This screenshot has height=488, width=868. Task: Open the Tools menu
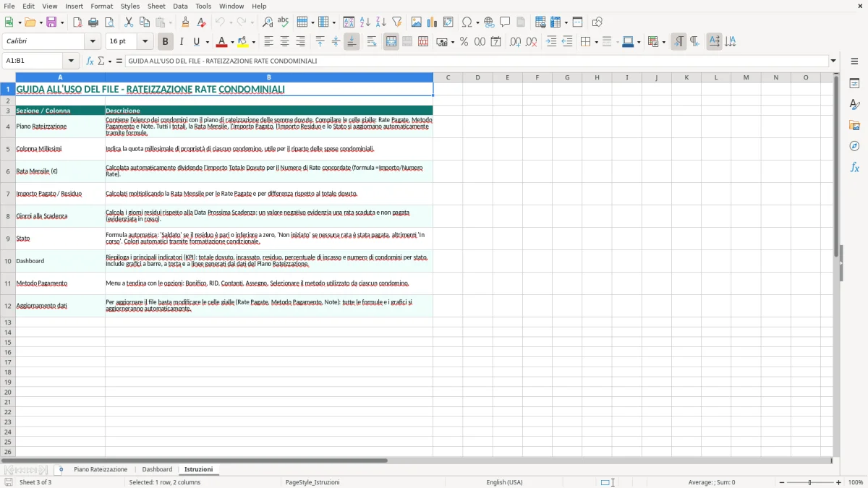click(203, 6)
